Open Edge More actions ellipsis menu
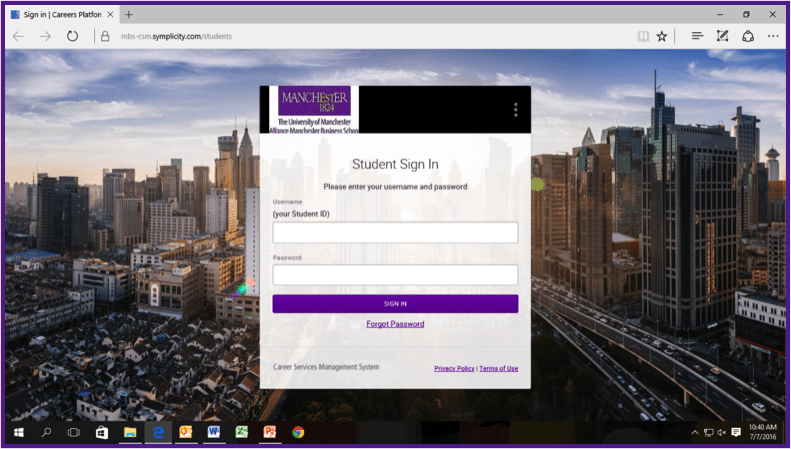Image resolution: width=791 pixels, height=449 pixels. click(772, 36)
